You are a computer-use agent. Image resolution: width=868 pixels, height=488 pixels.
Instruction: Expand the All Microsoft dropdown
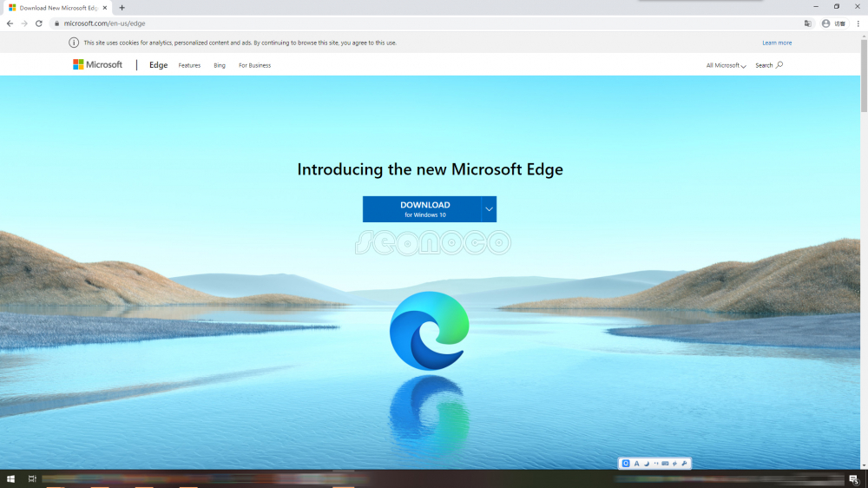(x=726, y=65)
